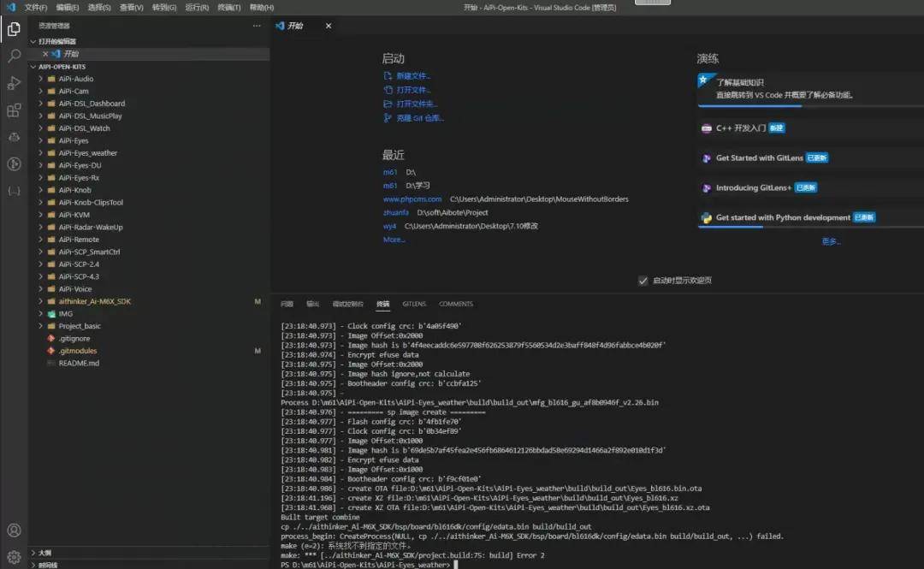Close 开始 entry in open editors list
The image size is (924, 569).
tap(45, 54)
